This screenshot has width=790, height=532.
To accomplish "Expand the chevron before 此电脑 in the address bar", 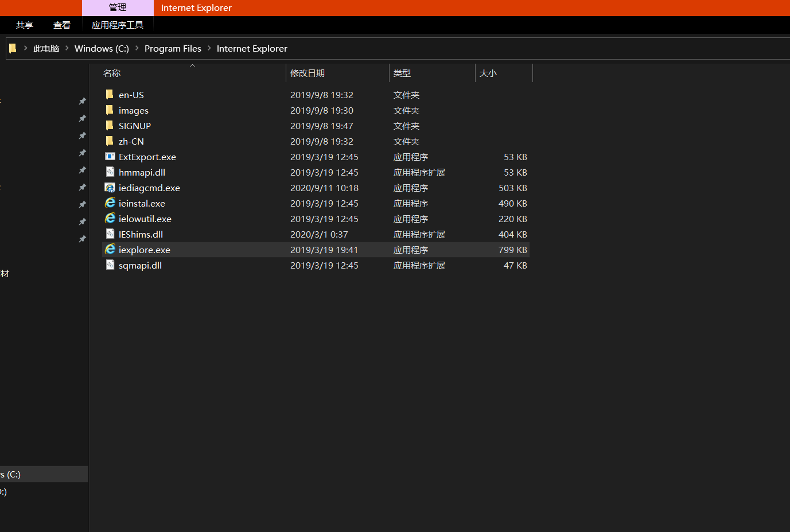I will click(x=26, y=48).
